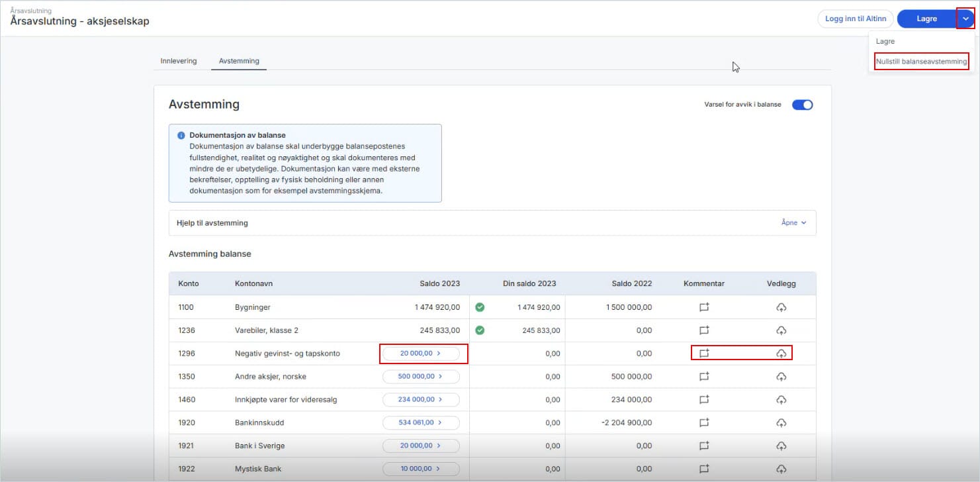Add comment for 1236 Varebiler, klasse 2
The image size is (980, 482).
coord(704,330)
